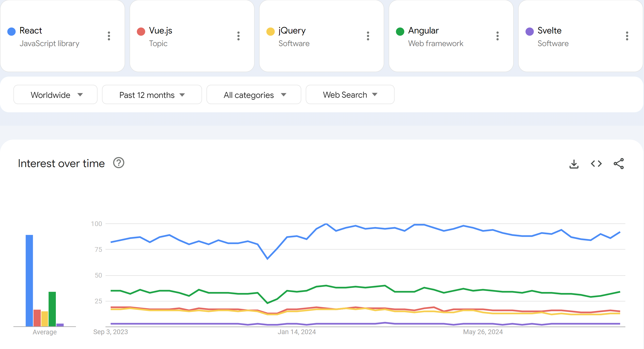Click the 'Jan 14, 2024' axis label
644x349 pixels.
(x=297, y=332)
